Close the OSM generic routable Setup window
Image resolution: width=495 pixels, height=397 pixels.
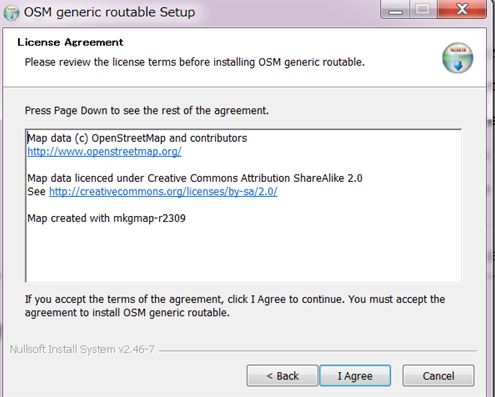[x=462, y=9]
